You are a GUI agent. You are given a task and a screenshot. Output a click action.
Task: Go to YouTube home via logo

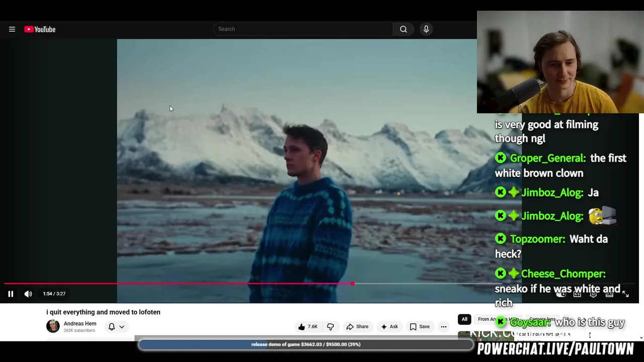(x=40, y=29)
